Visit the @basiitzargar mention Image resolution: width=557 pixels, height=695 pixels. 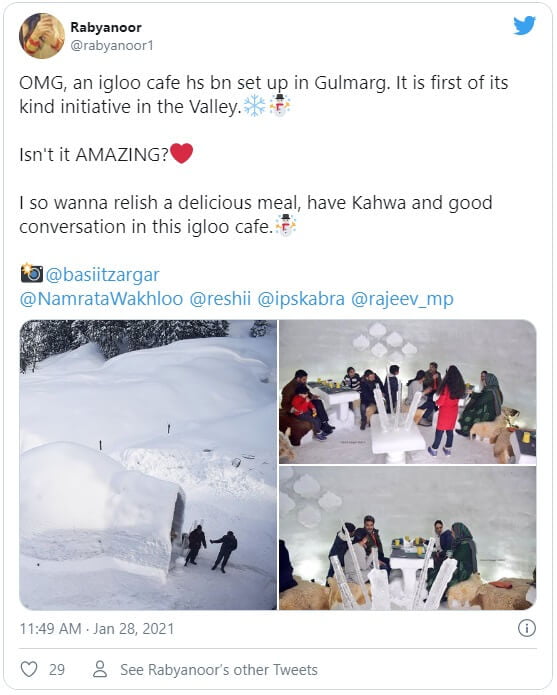tap(102, 275)
